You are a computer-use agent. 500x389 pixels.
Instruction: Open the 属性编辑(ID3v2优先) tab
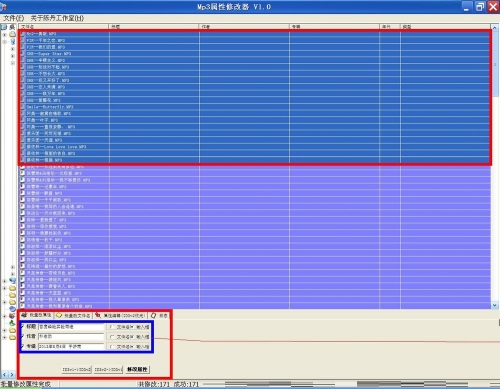point(121,315)
